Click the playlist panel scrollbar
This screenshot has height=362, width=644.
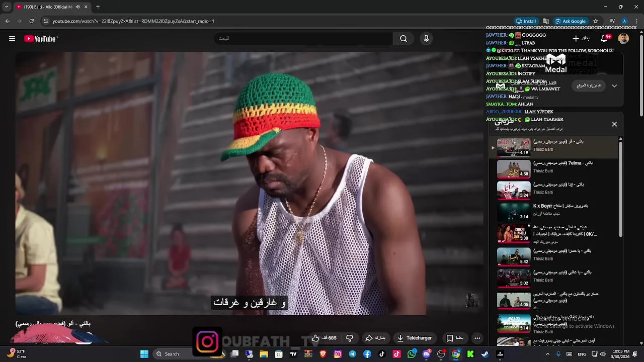click(620, 189)
